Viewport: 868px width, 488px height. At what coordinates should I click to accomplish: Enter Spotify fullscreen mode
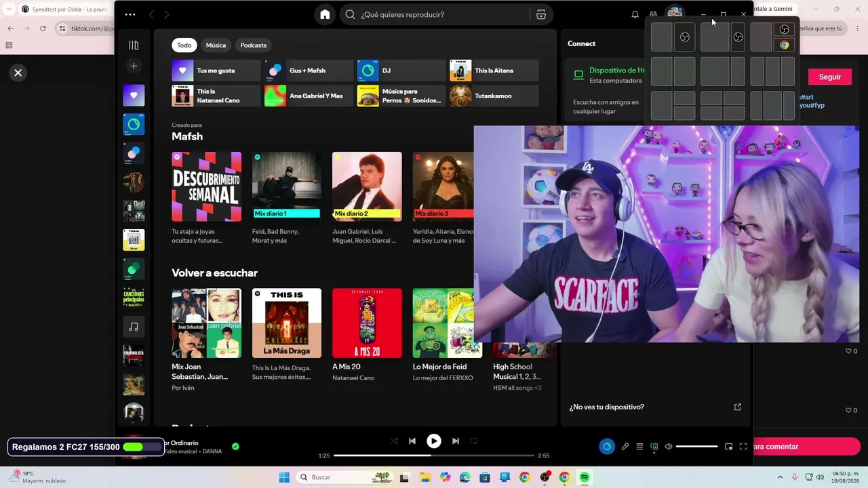click(x=743, y=447)
